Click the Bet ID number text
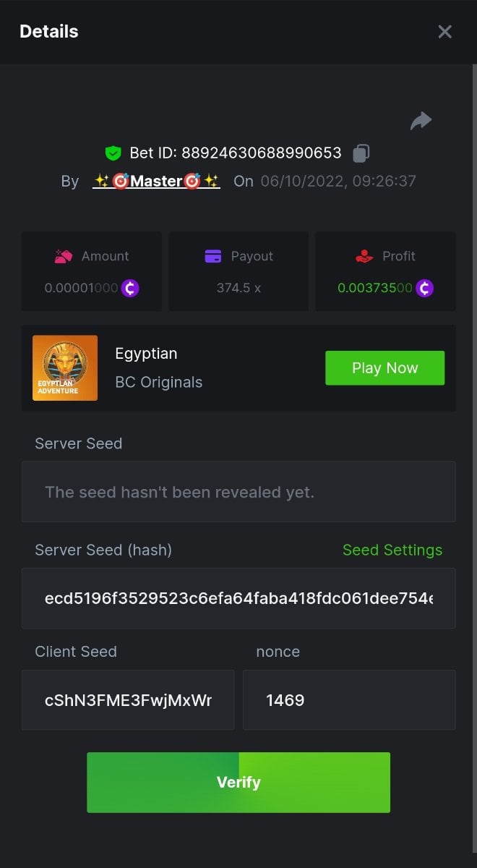477x868 pixels. [261, 153]
